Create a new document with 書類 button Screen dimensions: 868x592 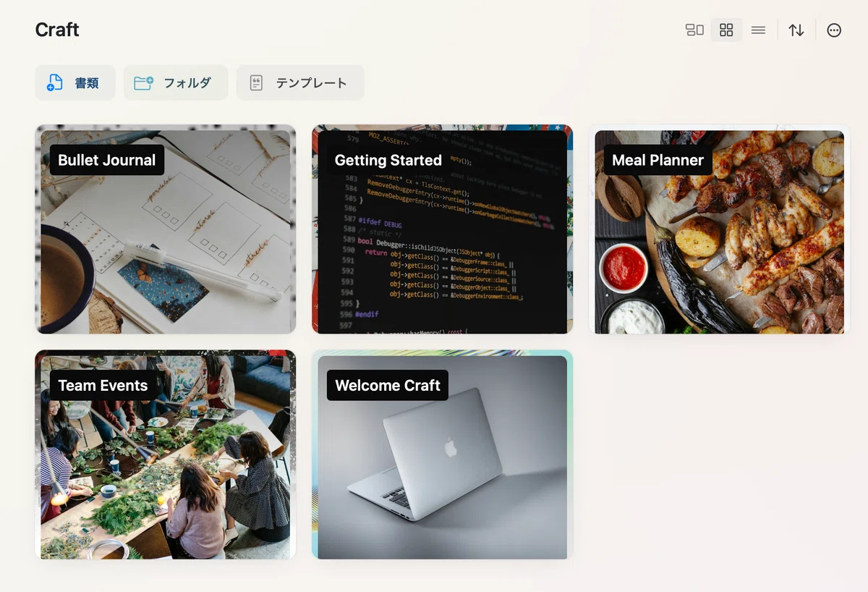click(x=75, y=83)
